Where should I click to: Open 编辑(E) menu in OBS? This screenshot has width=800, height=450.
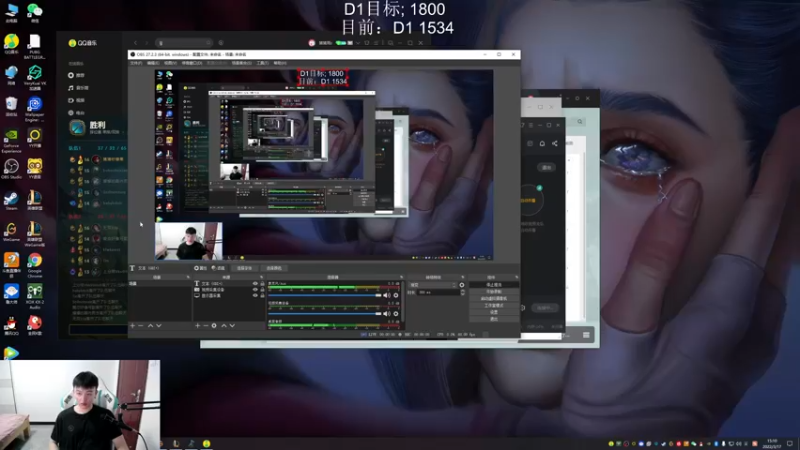(153, 63)
